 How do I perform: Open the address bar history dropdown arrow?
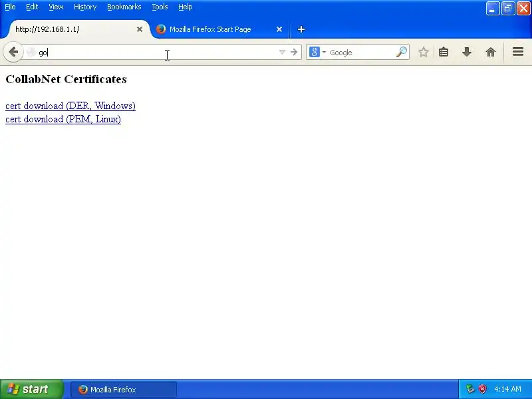282,53
